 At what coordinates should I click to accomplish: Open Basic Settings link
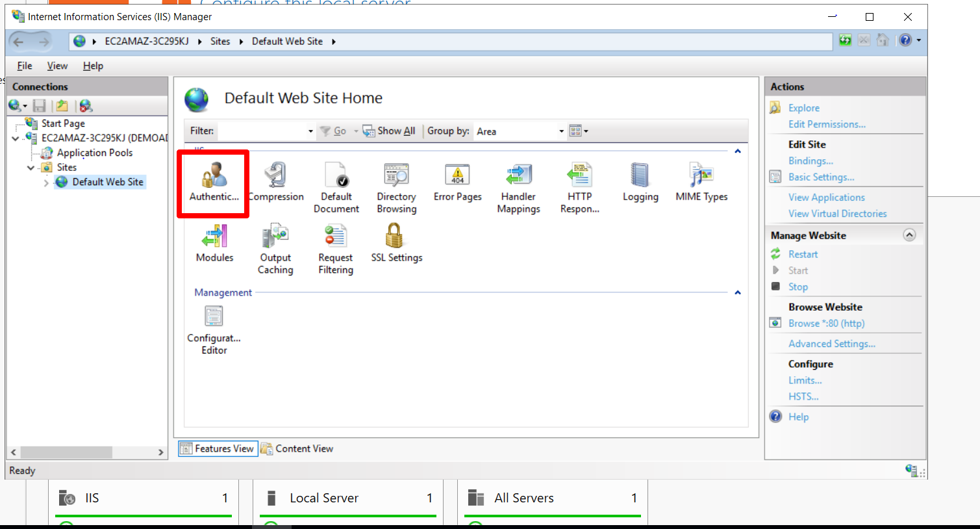click(821, 177)
